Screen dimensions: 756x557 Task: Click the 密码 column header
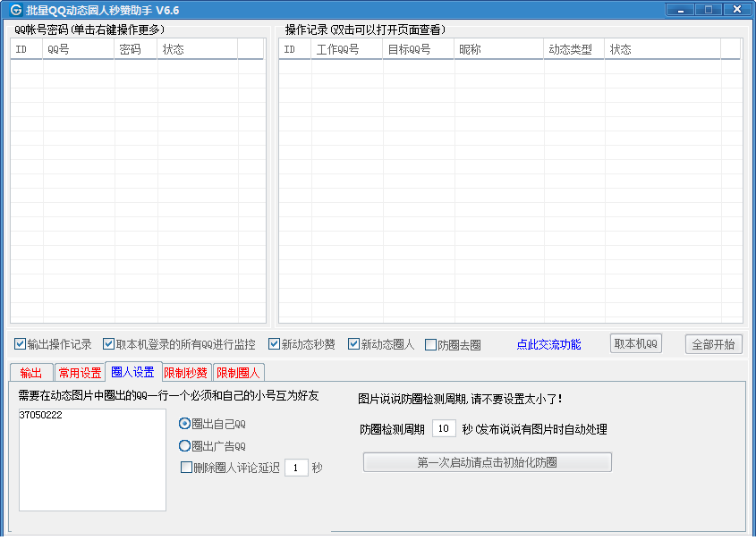tap(135, 49)
